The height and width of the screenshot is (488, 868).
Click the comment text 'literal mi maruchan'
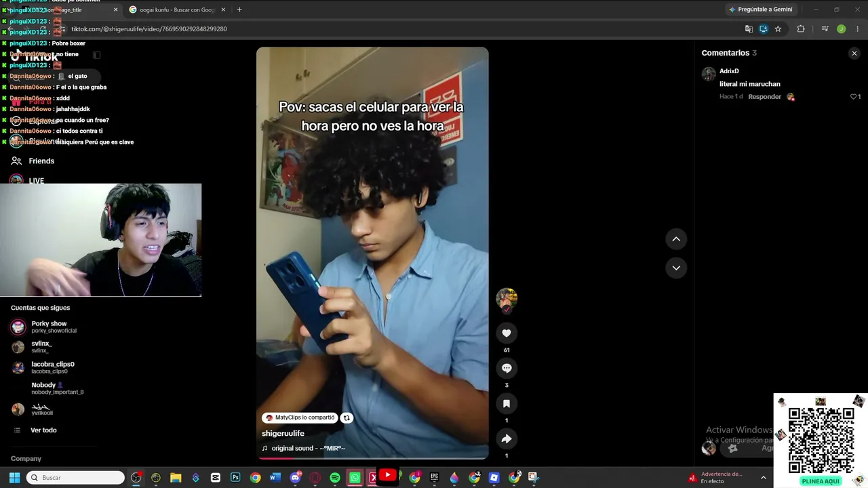click(x=750, y=84)
